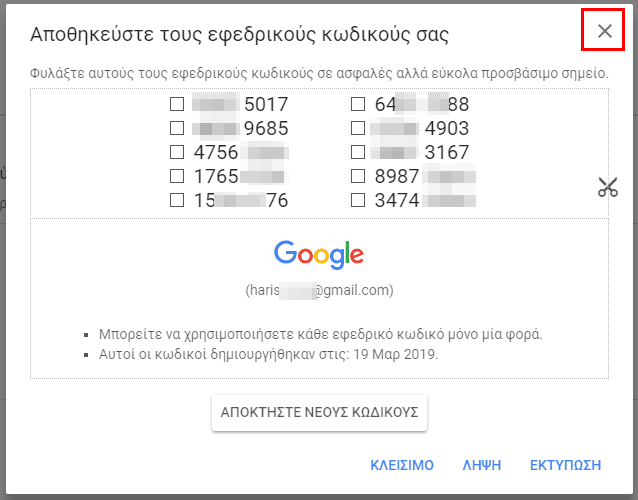Click the scissors cut-line icon

pos(608,187)
